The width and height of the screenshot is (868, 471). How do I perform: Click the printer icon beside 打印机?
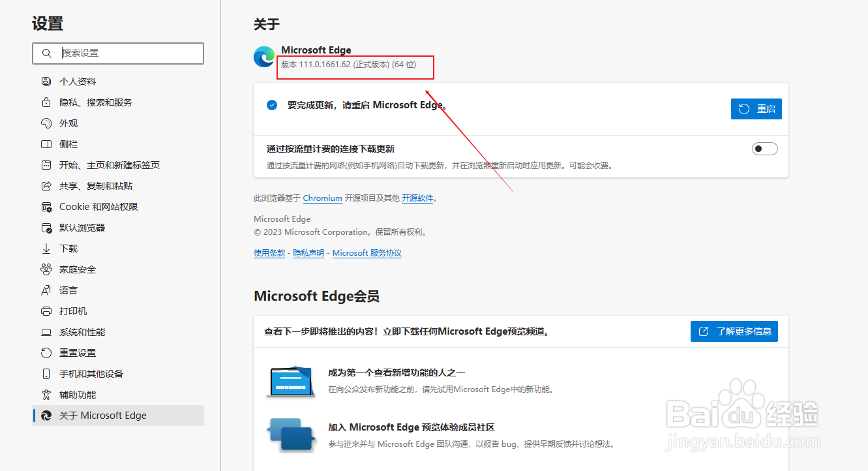click(46, 311)
